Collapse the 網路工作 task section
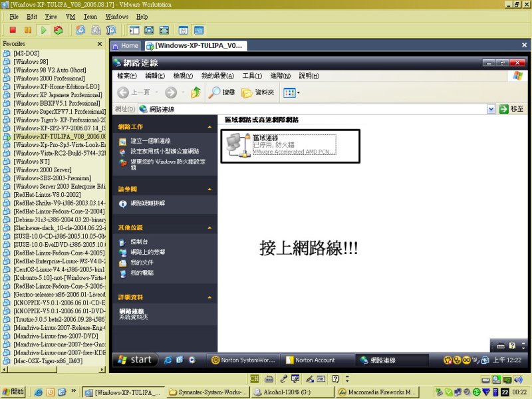This screenshot has width=532, height=399. (209, 127)
